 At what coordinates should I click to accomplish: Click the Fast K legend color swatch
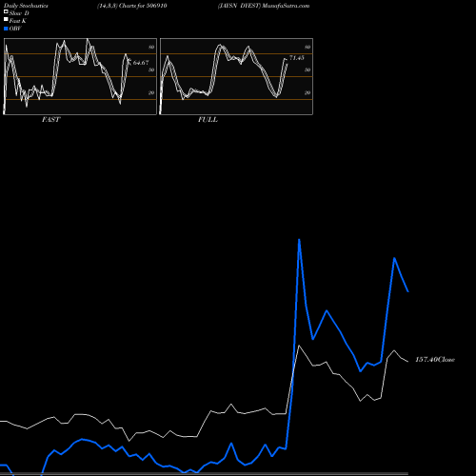[x=6, y=19]
